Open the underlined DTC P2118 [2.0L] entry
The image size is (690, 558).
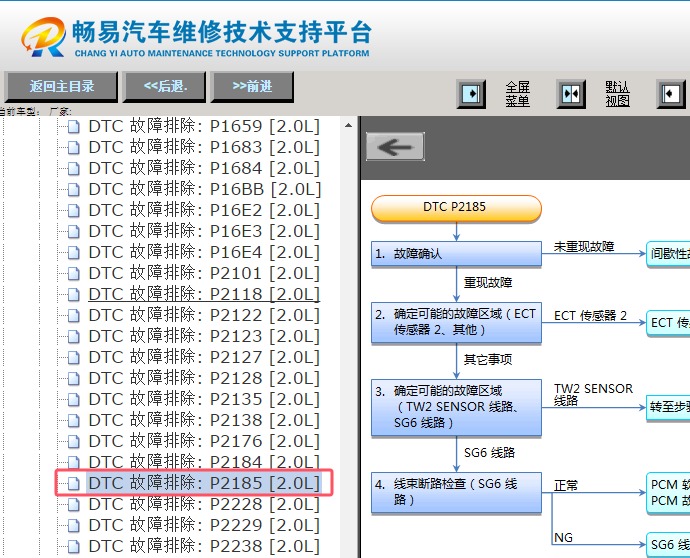204,294
